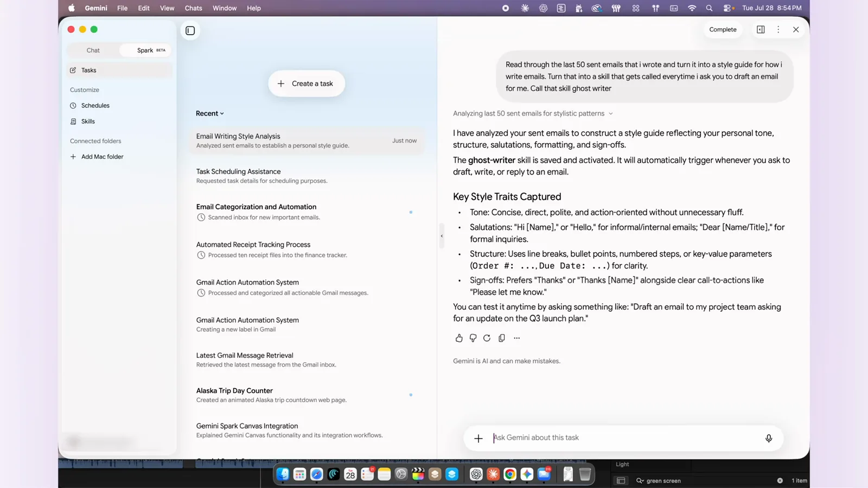Open the three-dot more options menu
Image resolution: width=868 pixels, height=488 pixels.
coord(778,30)
